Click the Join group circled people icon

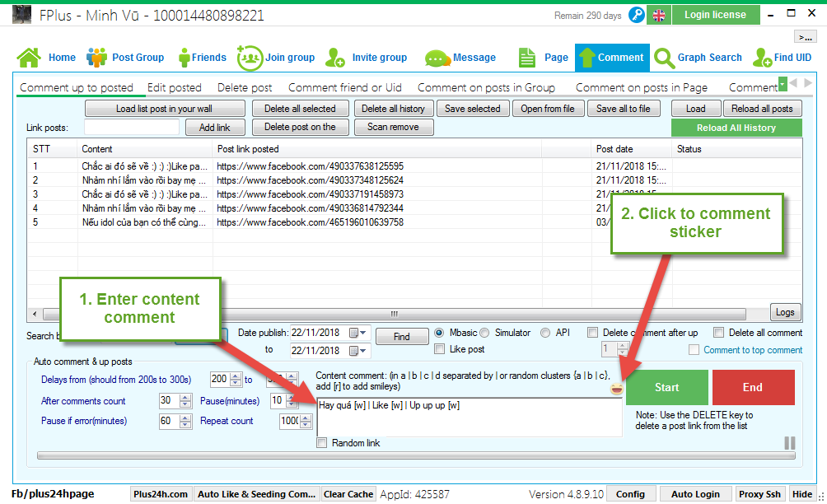click(250, 58)
